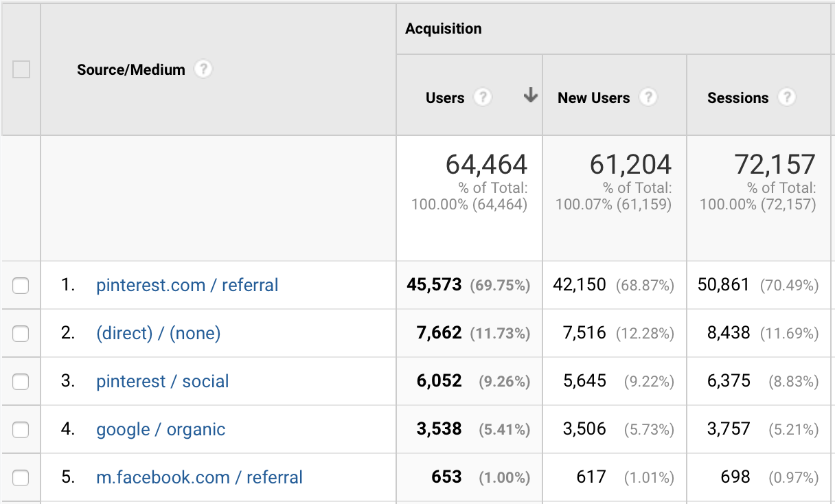The height and width of the screenshot is (504, 835).
Task: Select total New Users value 61,204
Action: coord(630,165)
